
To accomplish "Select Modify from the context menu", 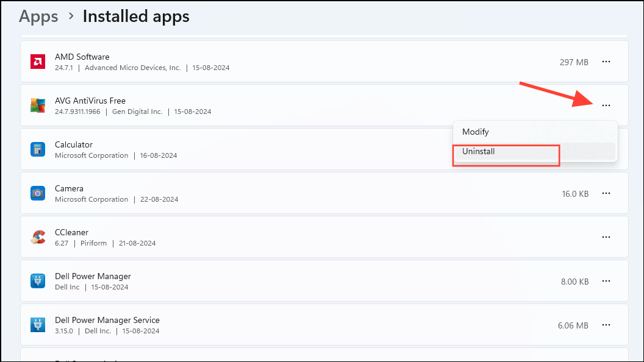I will (x=535, y=132).
